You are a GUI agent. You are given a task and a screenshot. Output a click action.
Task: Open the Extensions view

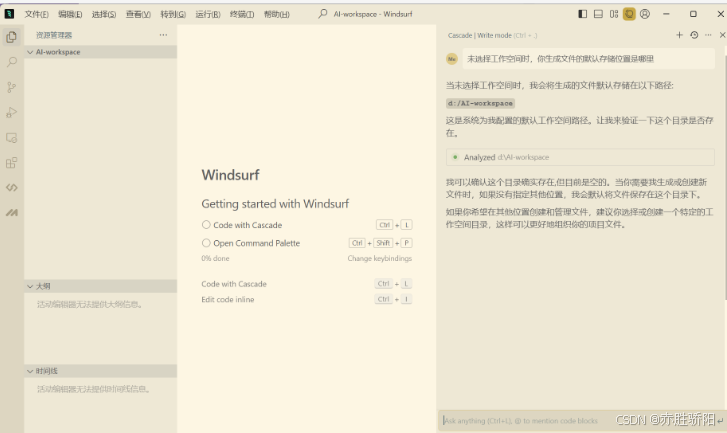(12, 163)
